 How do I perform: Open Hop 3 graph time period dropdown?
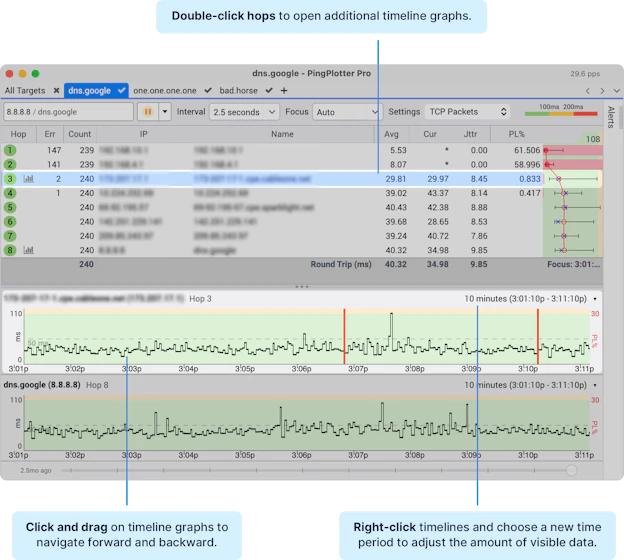click(x=595, y=299)
